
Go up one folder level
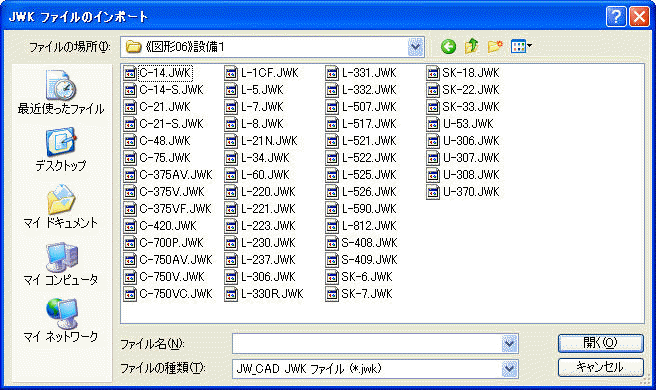(472, 46)
